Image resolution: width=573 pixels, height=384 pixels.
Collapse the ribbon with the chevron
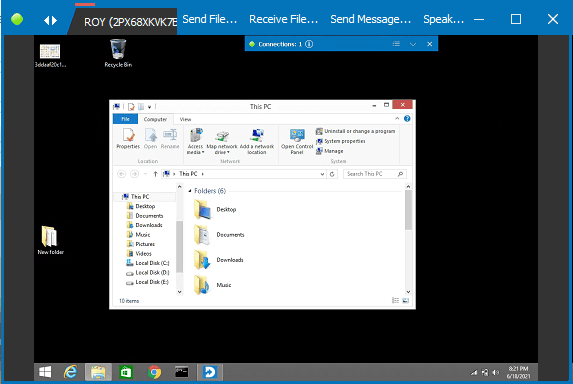pos(397,118)
